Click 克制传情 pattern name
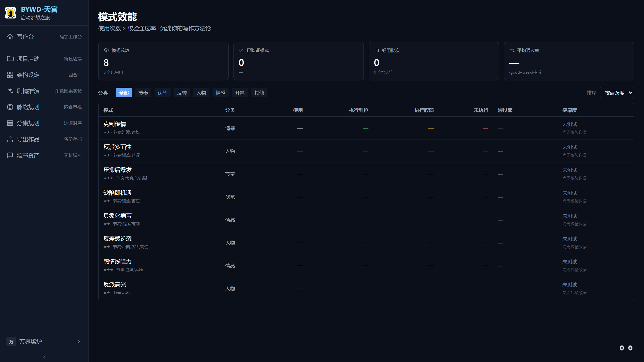 (115, 124)
